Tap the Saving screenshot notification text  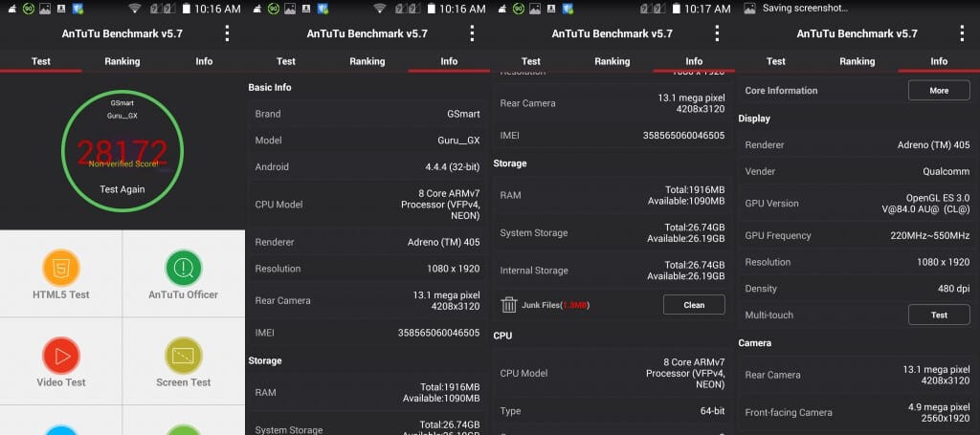(x=806, y=9)
